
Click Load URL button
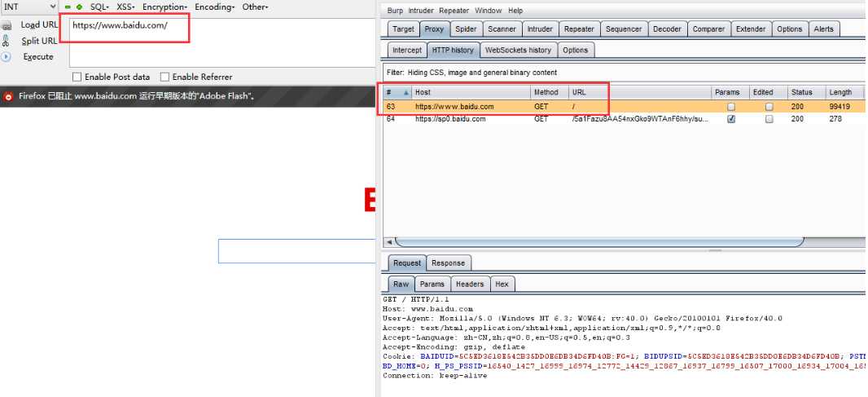pos(39,25)
